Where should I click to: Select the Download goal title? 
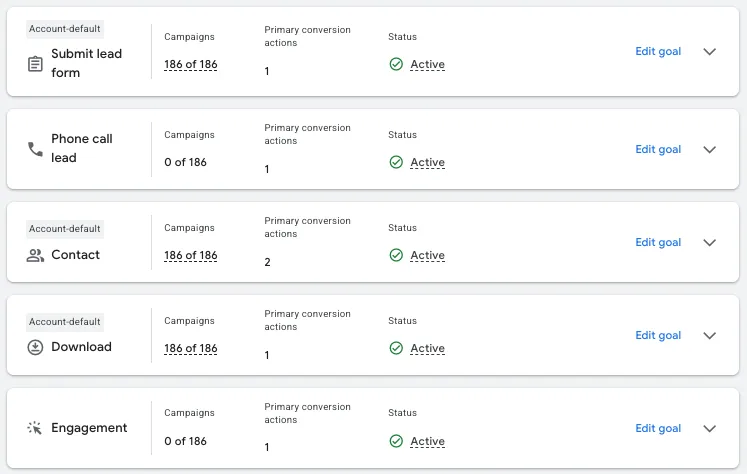[81, 347]
